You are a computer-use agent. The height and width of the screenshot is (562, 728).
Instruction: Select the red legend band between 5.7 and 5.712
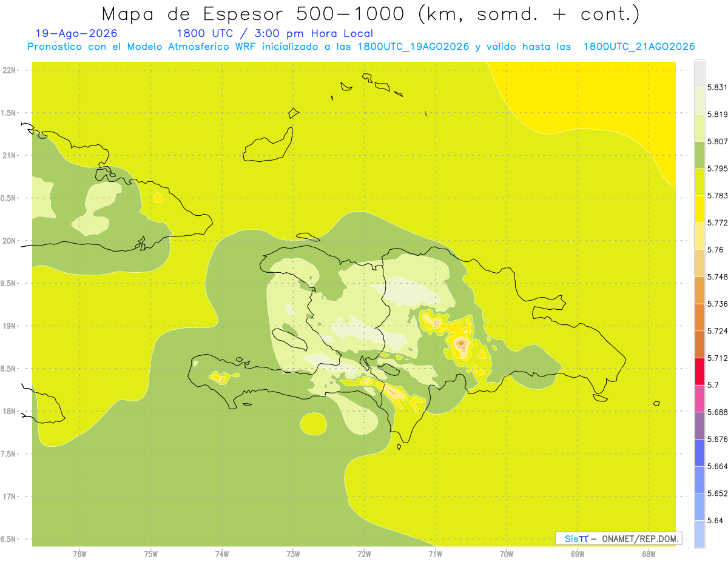coord(699,372)
